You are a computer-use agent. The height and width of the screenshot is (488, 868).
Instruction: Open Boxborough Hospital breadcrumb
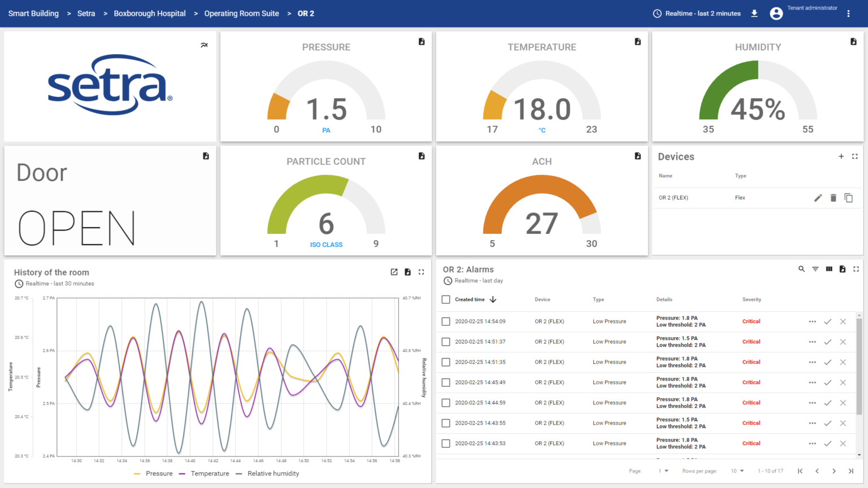pos(150,14)
